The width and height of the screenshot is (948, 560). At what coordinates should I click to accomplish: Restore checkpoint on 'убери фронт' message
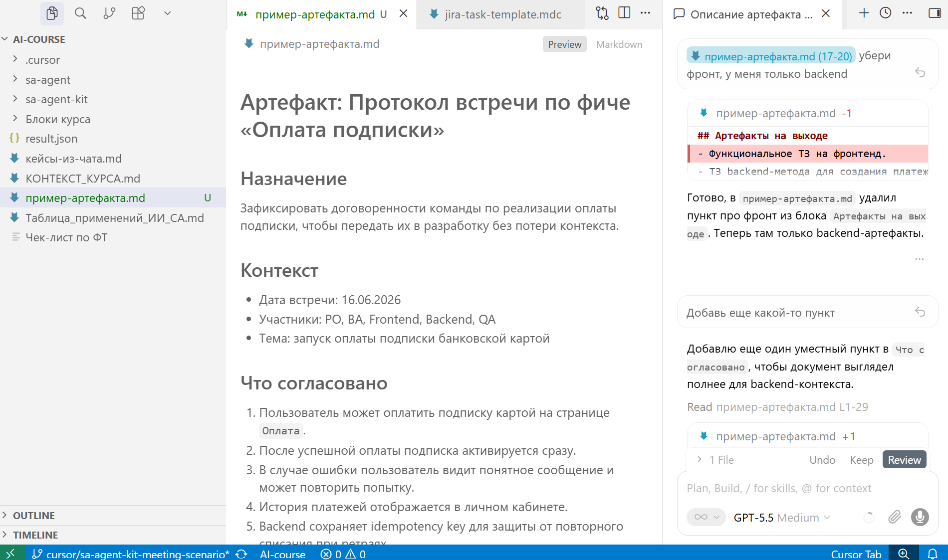(920, 73)
